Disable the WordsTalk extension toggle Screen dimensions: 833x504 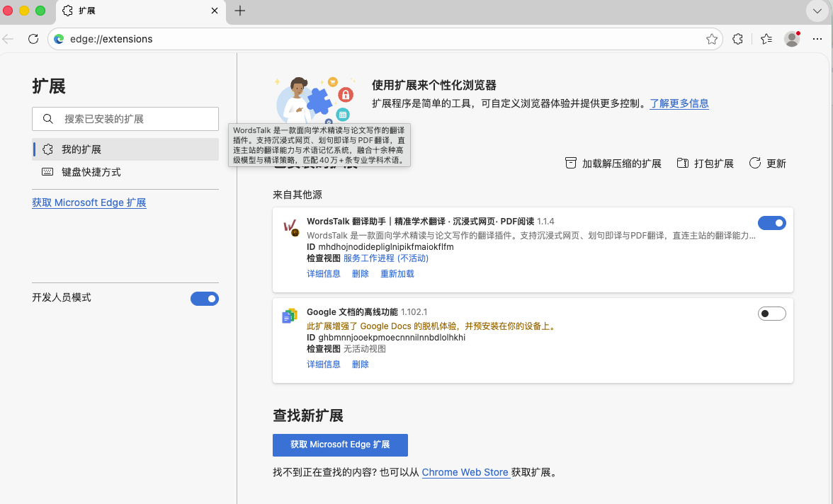(x=772, y=223)
